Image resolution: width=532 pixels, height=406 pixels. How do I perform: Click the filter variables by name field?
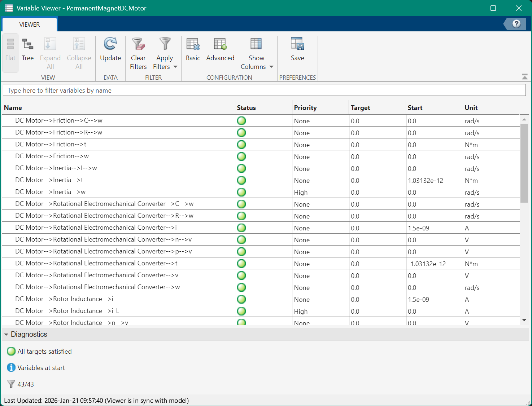264,91
